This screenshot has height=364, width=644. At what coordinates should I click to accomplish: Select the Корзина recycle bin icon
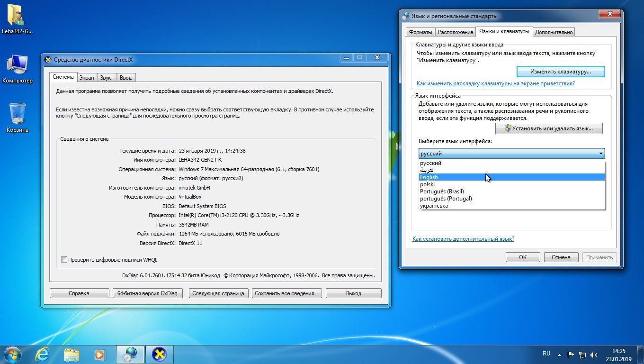pyautogui.click(x=18, y=118)
